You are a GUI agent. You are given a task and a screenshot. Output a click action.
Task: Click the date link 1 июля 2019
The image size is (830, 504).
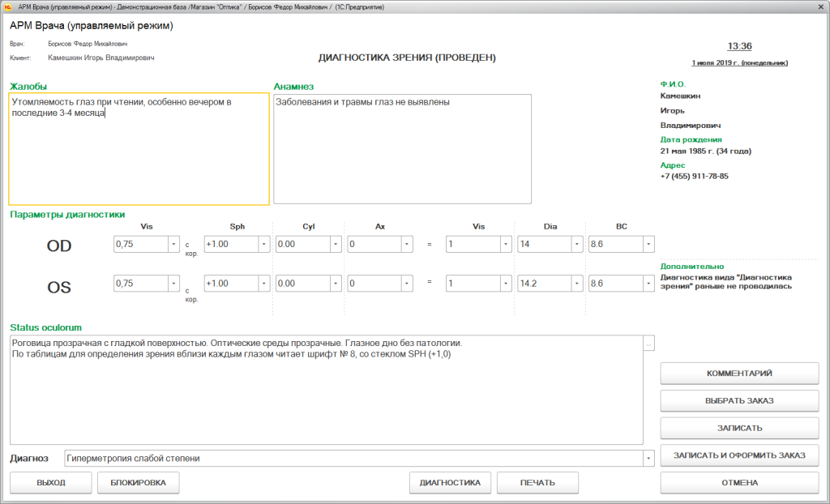coord(739,62)
